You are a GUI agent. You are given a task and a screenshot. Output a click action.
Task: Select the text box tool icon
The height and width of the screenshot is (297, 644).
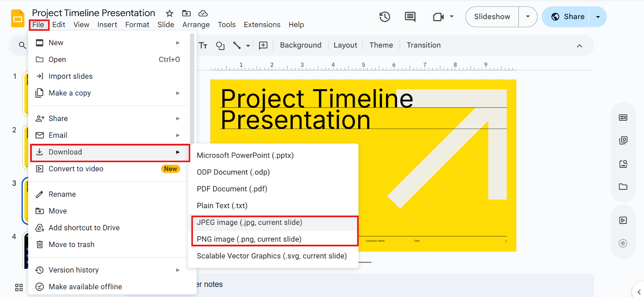[203, 45]
